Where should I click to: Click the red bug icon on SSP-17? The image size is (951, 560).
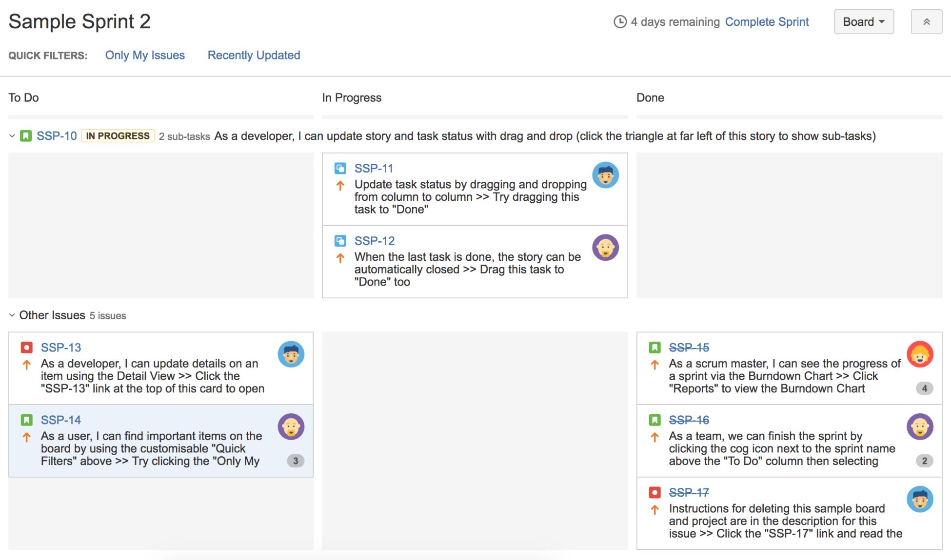click(x=654, y=493)
